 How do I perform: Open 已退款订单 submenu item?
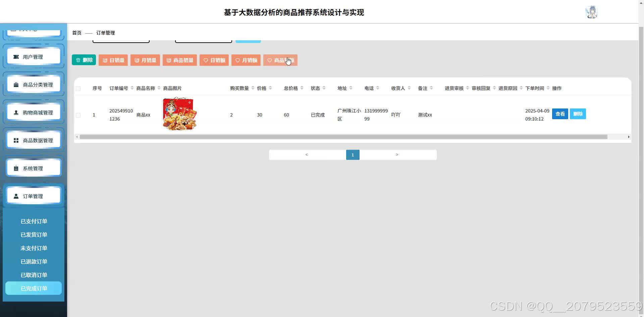pyautogui.click(x=34, y=262)
